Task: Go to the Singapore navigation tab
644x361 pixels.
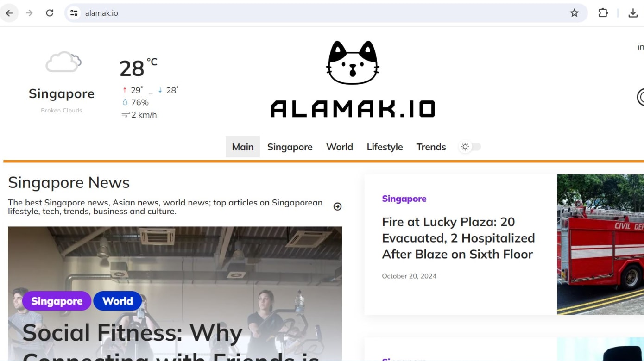Action: tap(290, 147)
